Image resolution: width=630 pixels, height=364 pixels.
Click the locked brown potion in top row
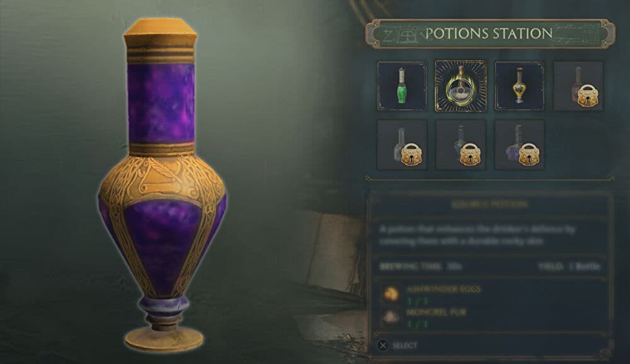point(578,86)
